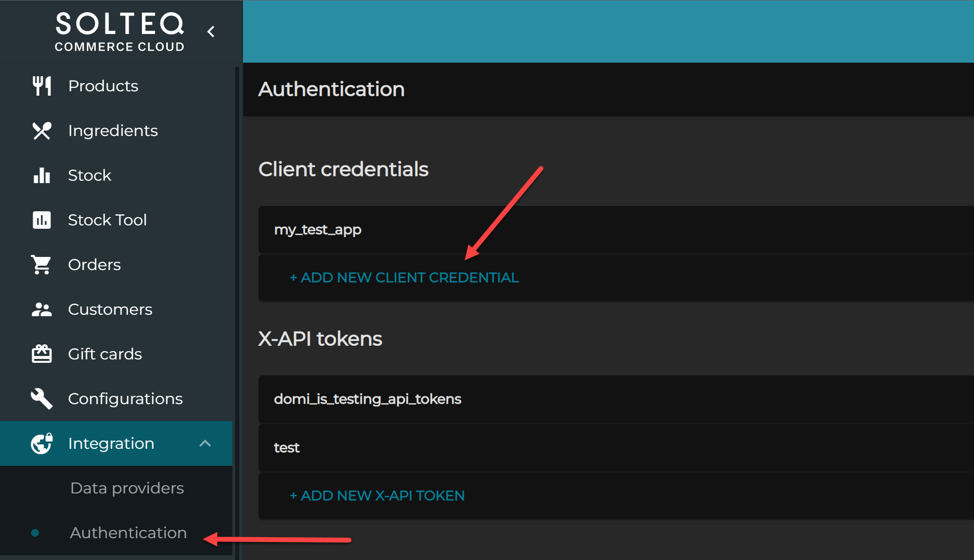Viewport: 974px width, 560px height.
Task: Click ADD NEW X-API TOKEN
Action: [377, 495]
